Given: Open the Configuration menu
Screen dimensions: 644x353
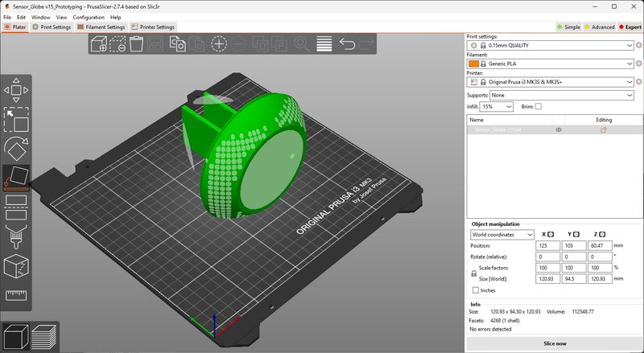Looking at the screenshot, I should pos(89,17).
